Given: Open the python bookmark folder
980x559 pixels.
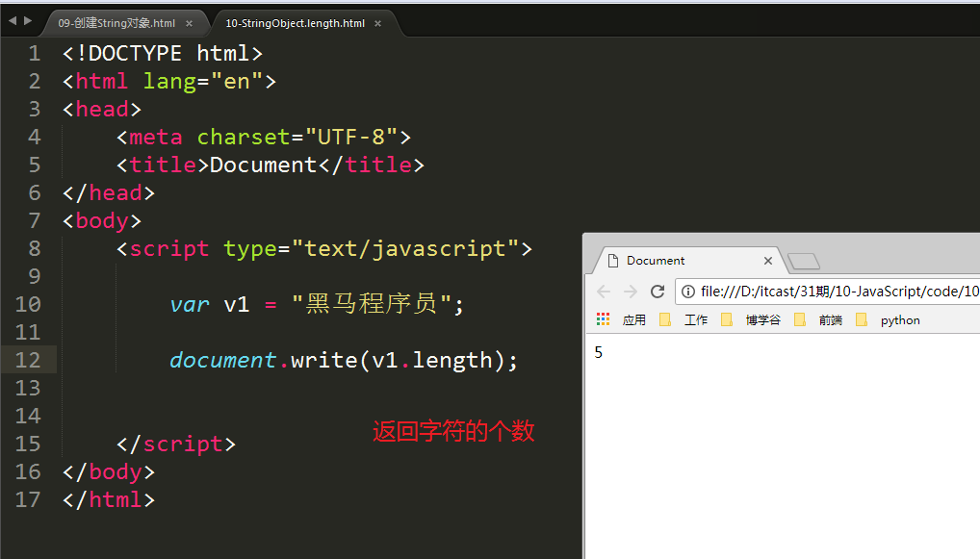Looking at the screenshot, I should pyautogui.click(x=889, y=319).
